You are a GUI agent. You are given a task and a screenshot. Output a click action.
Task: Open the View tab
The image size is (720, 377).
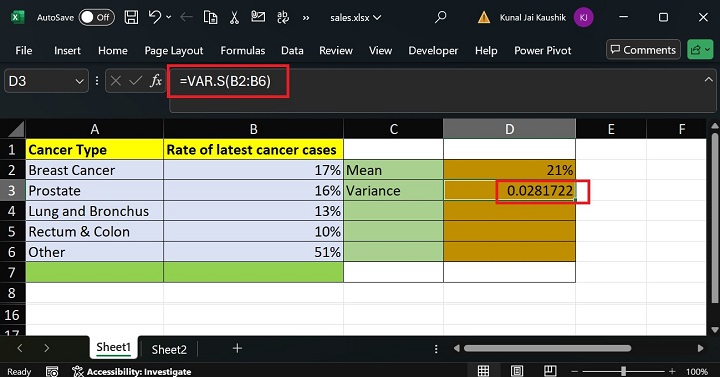(380, 51)
